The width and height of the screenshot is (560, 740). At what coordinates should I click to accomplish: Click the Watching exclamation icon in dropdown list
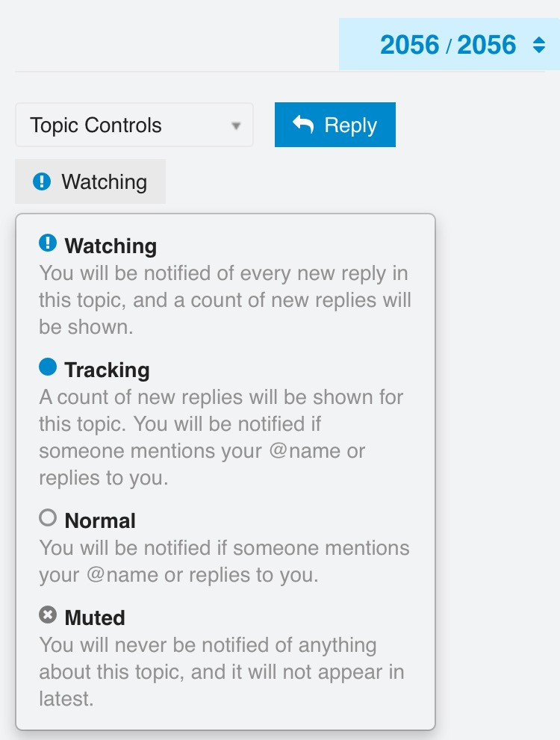(48, 243)
